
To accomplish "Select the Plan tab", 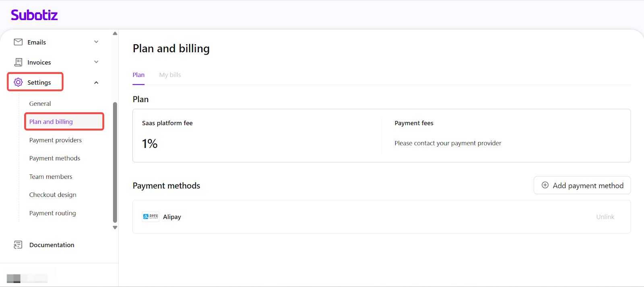I will tap(138, 75).
